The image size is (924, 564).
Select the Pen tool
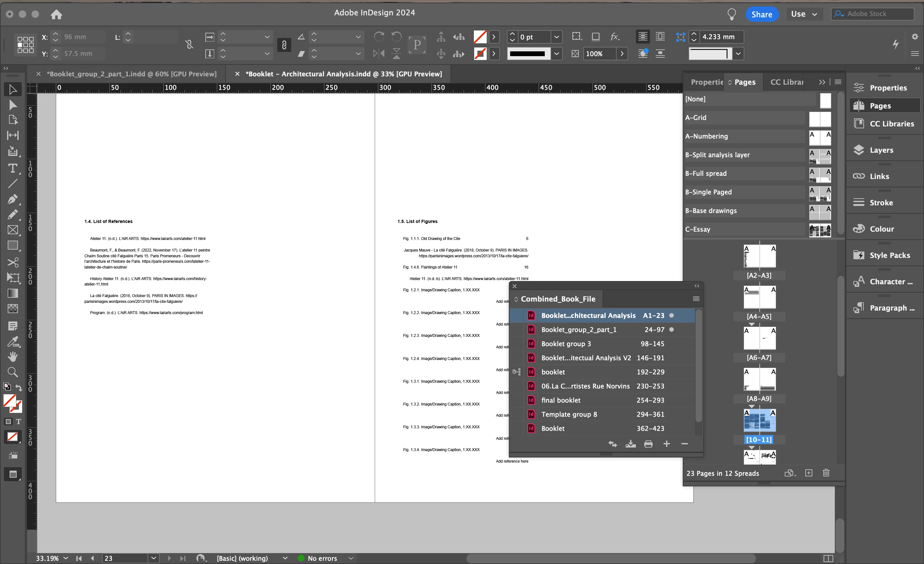[x=13, y=199]
